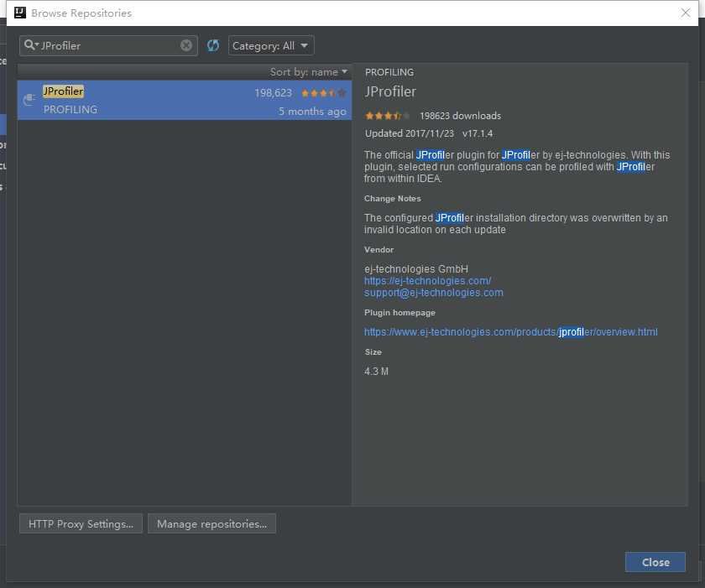Click the Manage repositories button
Image resolution: width=705 pixels, height=588 pixels.
211,523
